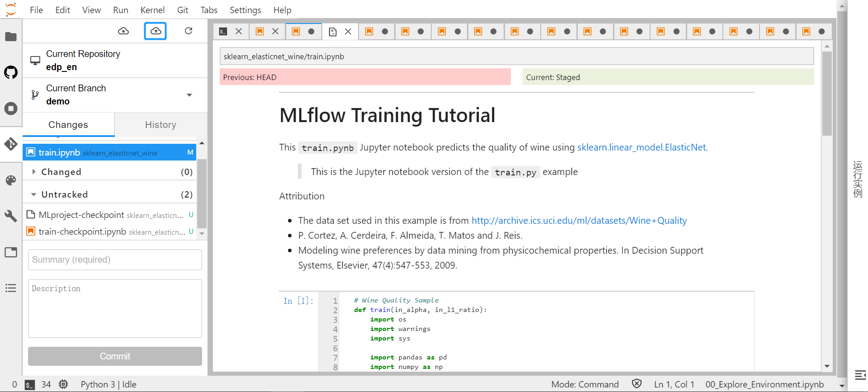Click the kernel chip icon in status bar
Screen dimensions: 868x392
[63, 384]
